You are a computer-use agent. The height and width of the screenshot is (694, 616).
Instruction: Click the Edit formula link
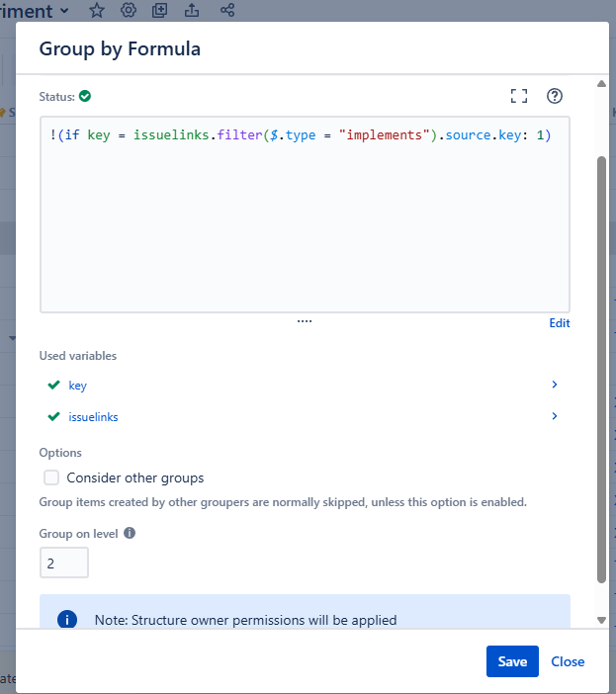[x=560, y=323]
